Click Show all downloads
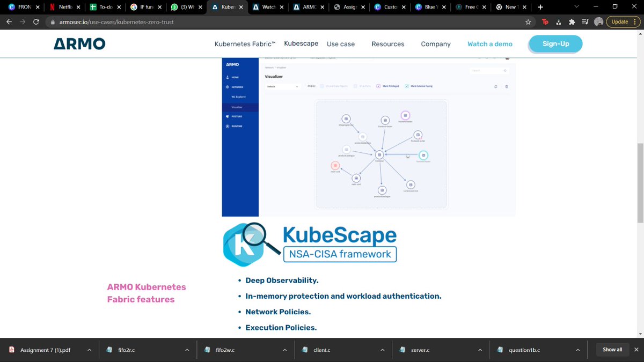Viewport: 644px width, 362px height. click(x=612, y=350)
